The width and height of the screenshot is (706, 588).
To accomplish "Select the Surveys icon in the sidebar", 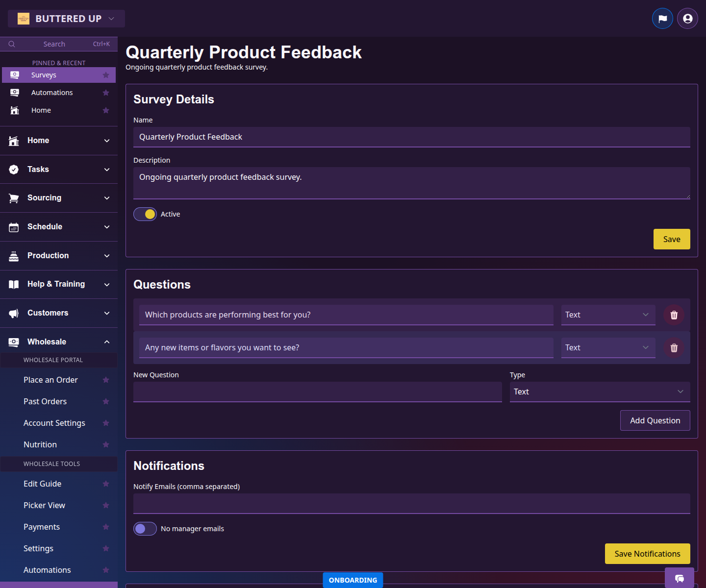I will [14, 74].
